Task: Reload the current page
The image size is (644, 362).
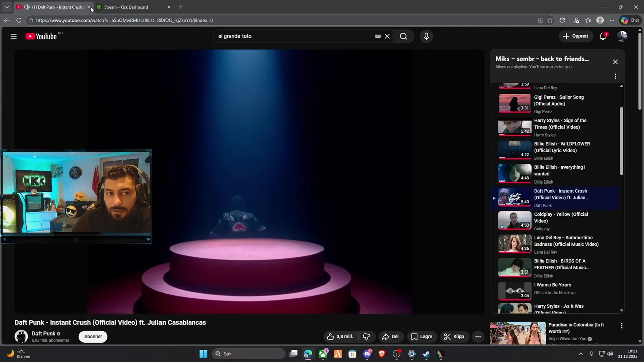Action: 19,20
